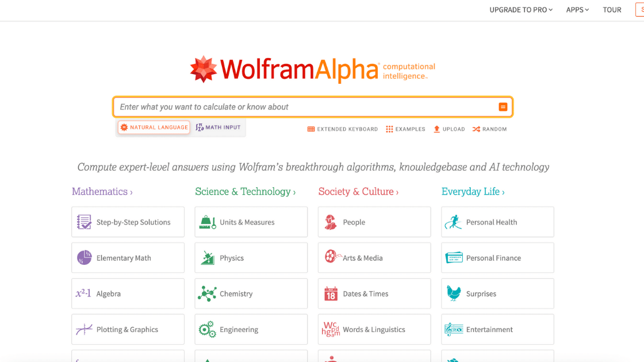Expand the Everyday Life category heading

(473, 192)
